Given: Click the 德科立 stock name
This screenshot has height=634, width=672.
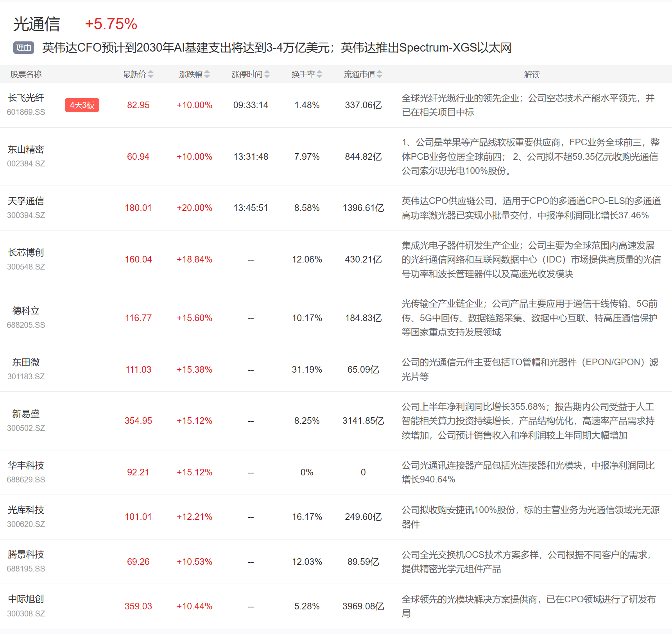Looking at the screenshot, I should (26, 311).
